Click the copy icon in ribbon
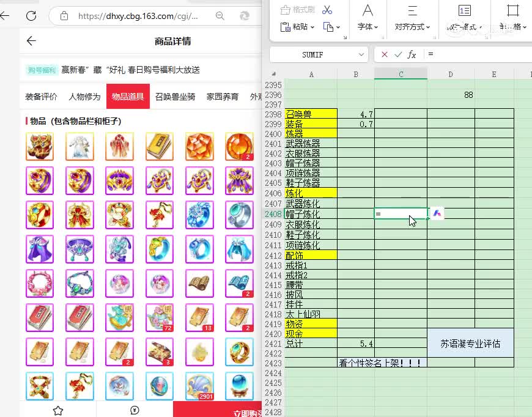The width and height of the screenshot is (532, 417). click(328, 26)
